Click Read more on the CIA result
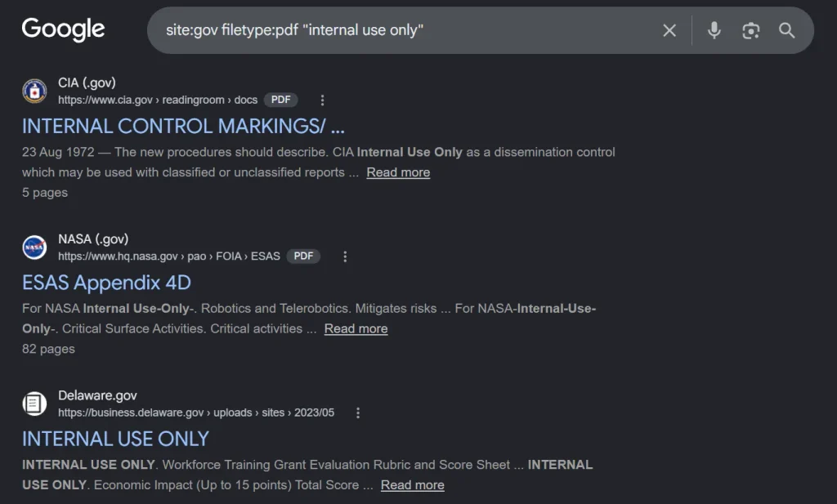The width and height of the screenshot is (837, 504). click(x=398, y=172)
